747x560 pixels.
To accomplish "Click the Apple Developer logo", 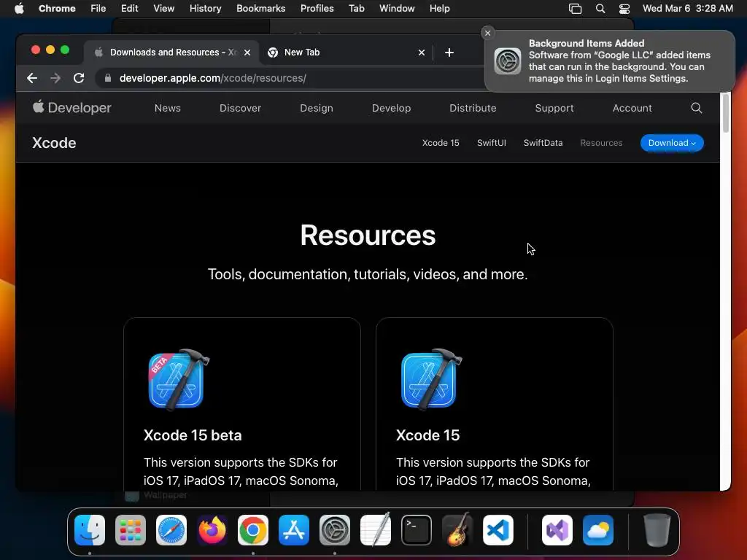I will coord(72,108).
